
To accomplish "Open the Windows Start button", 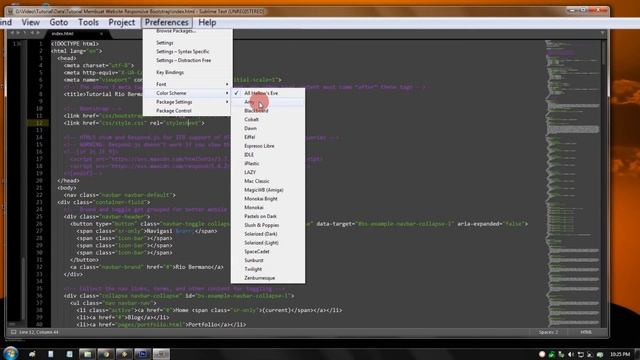I will tap(10, 353).
